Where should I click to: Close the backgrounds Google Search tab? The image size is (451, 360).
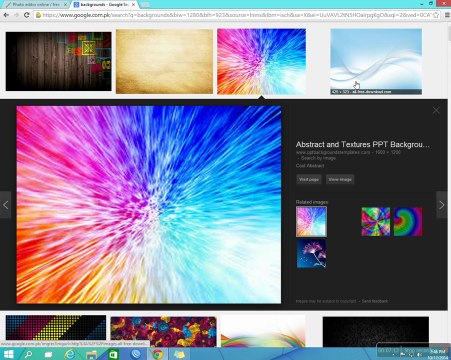[x=134, y=5]
